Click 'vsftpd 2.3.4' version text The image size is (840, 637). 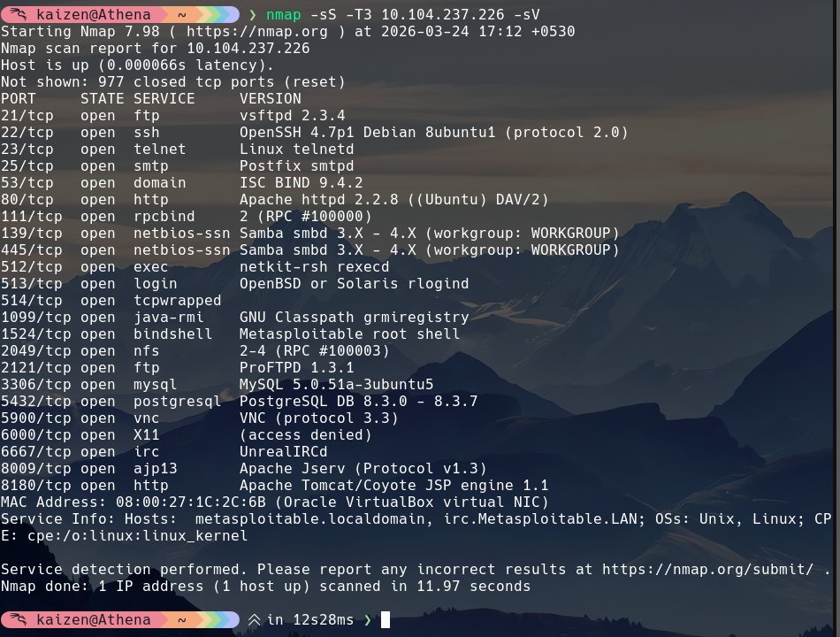pyautogui.click(x=292, y=115)
